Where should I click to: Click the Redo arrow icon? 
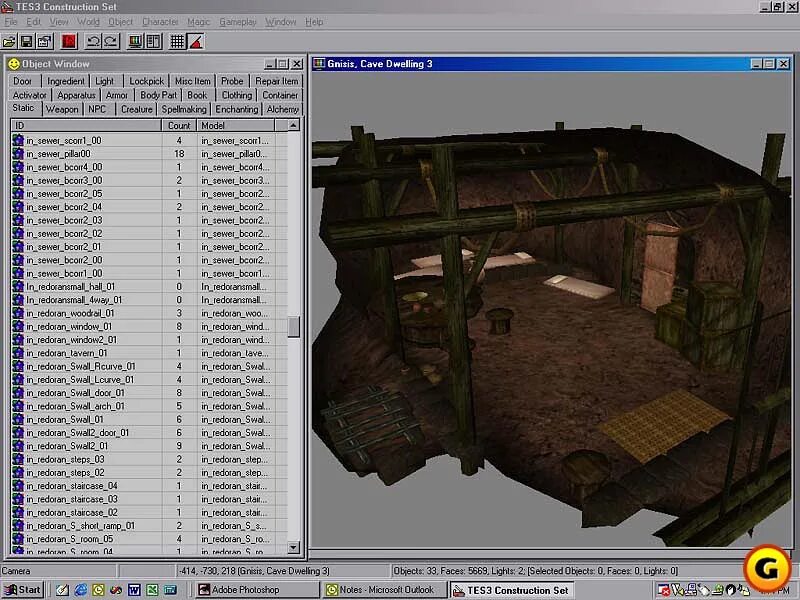[x=111, y=41]
